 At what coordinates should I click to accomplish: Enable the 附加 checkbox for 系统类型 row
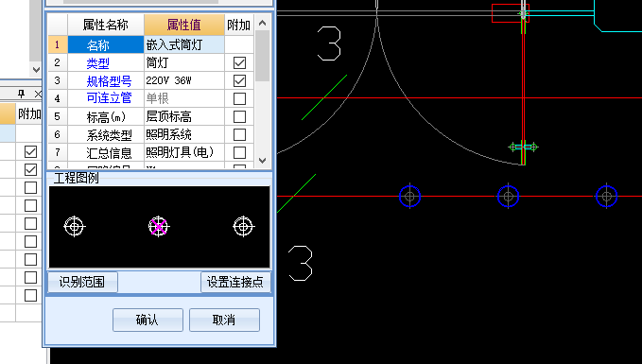239,134
